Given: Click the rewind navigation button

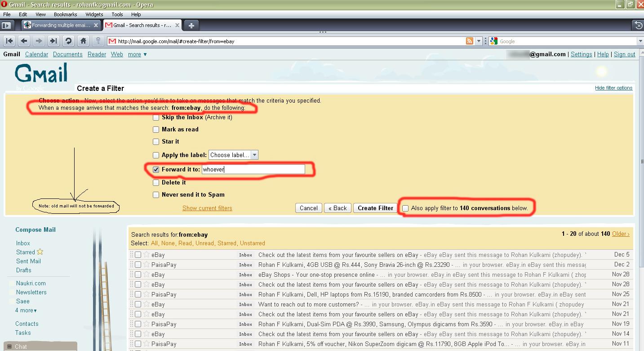Looking at the screenshot, I should (x=9, y=41).
